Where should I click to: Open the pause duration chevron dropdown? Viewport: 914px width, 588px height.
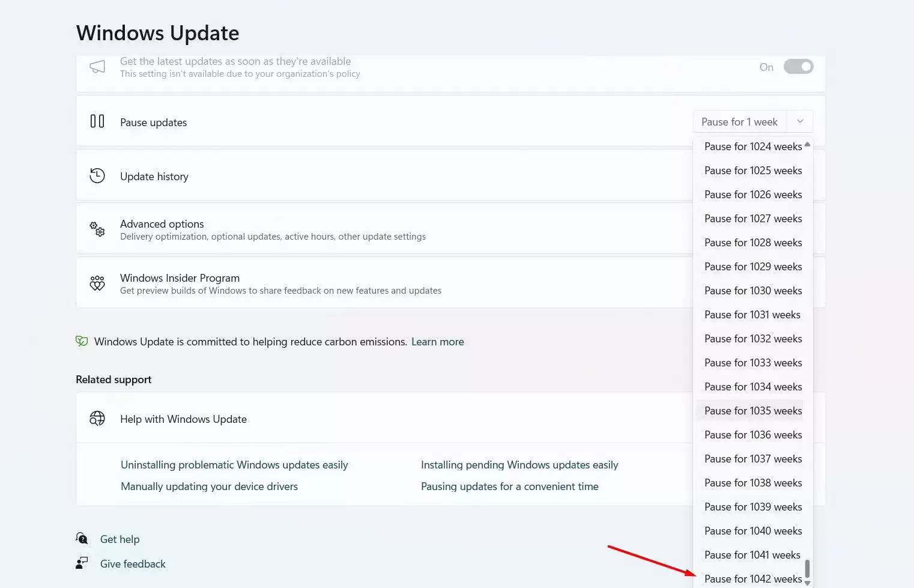coord(800,121)
